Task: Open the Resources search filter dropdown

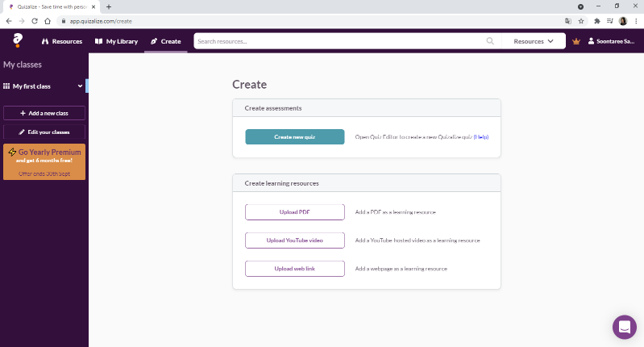Action: coord(534,41)
